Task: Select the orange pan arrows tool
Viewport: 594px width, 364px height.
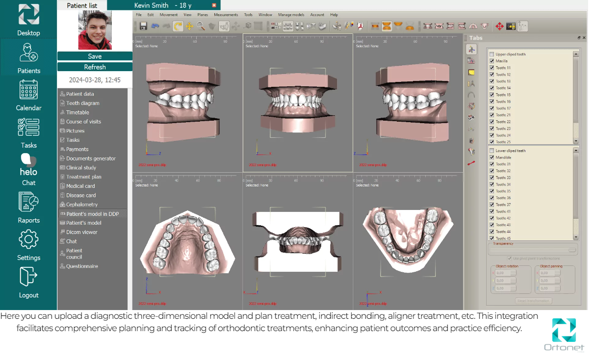Action: (189, 26)
